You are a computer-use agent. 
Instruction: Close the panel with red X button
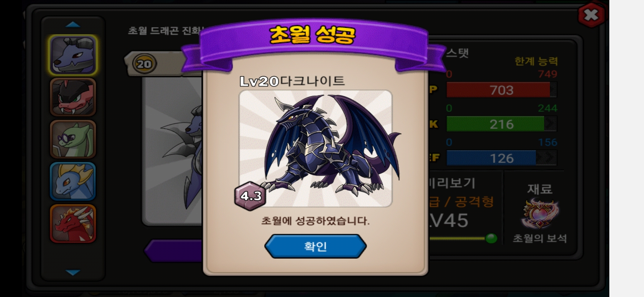591,15
